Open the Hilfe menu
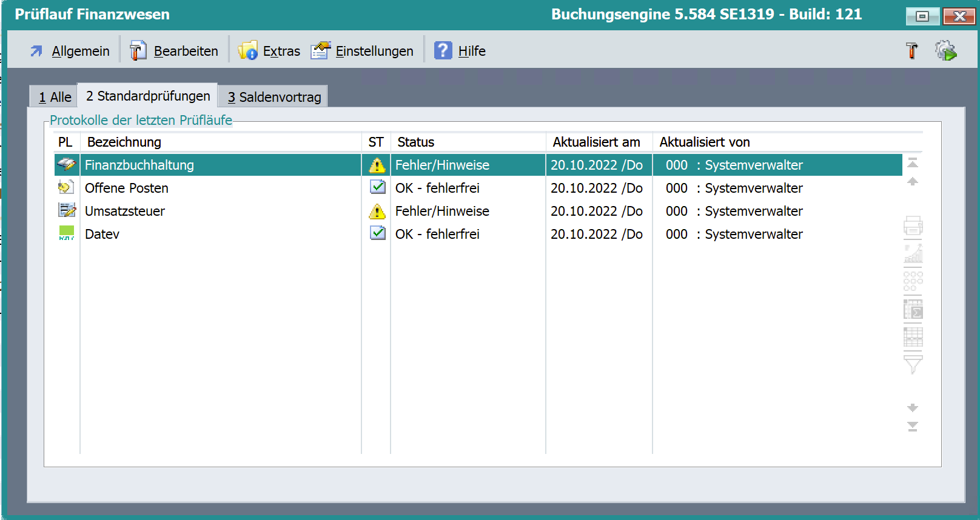Screen dimensions: 980x520 (x=460, y=51)
